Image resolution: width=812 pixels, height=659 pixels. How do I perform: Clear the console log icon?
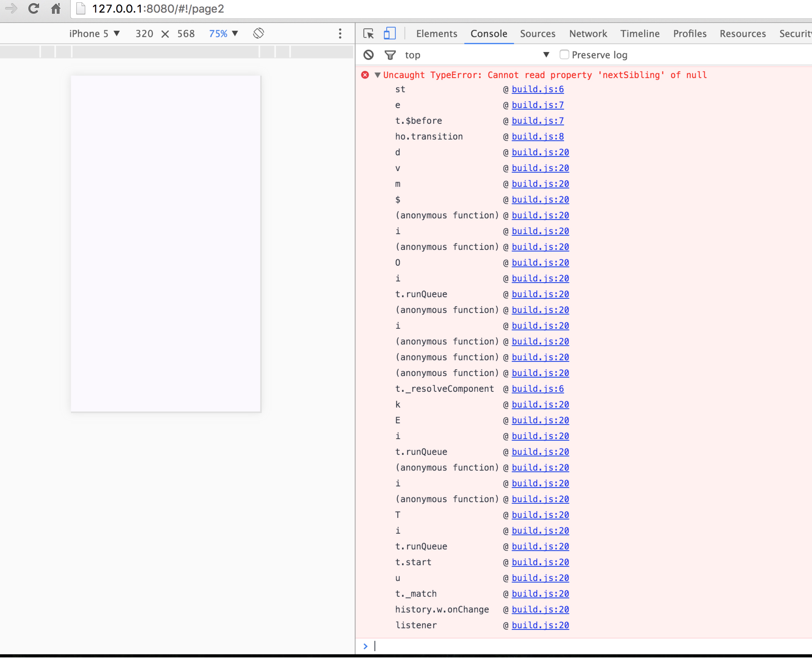(368, 55)
